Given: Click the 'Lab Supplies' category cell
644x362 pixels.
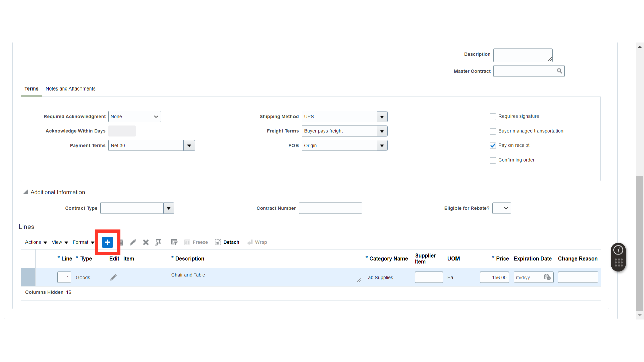Looking at the screenshot, I should coord(379,278).
